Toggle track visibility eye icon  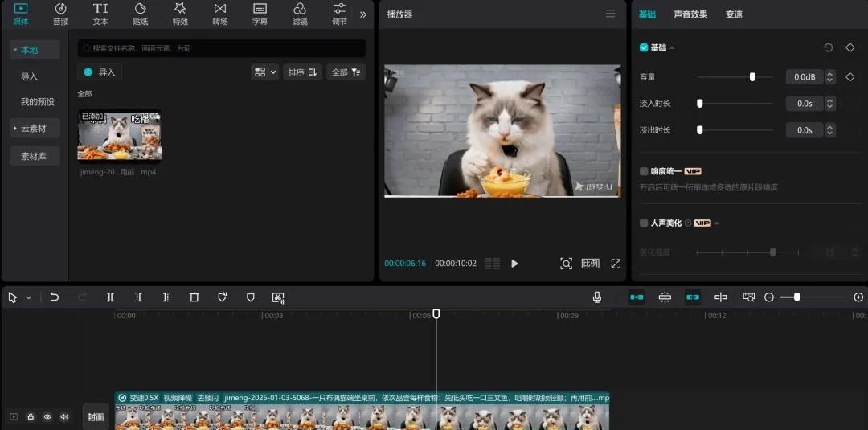coord(47,416)
